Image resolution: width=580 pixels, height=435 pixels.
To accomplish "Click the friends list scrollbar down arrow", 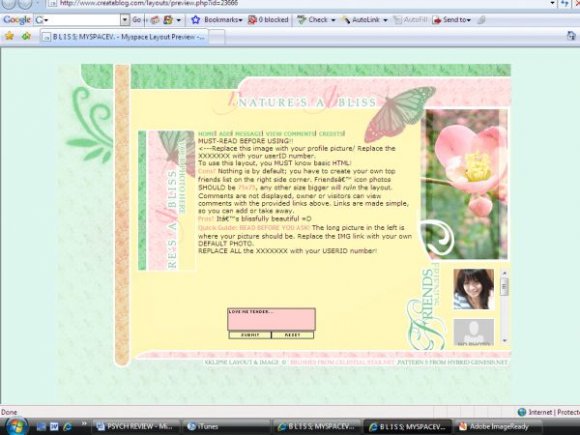I will pyautogui.click(x=504, y=340).
